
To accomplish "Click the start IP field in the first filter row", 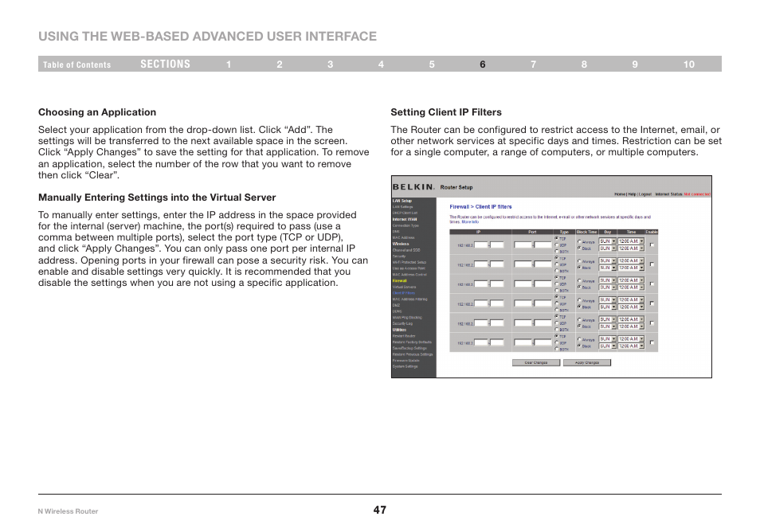I will pyautogui.click(x=481, y=244).
